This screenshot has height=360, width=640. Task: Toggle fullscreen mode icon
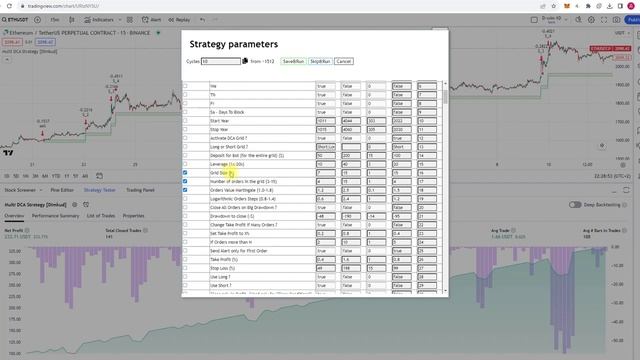(x=604, y=20)
